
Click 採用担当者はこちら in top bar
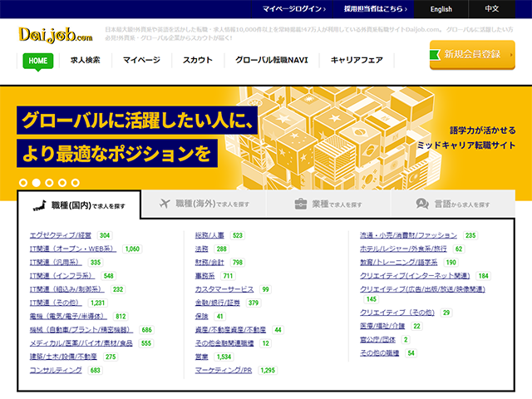(x=375, y=9)
